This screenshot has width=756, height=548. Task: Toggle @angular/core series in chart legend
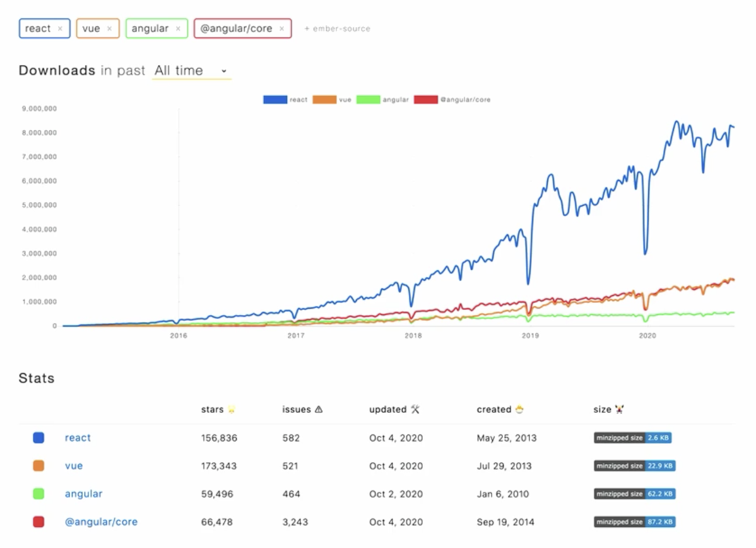click(x=452, y=100)
